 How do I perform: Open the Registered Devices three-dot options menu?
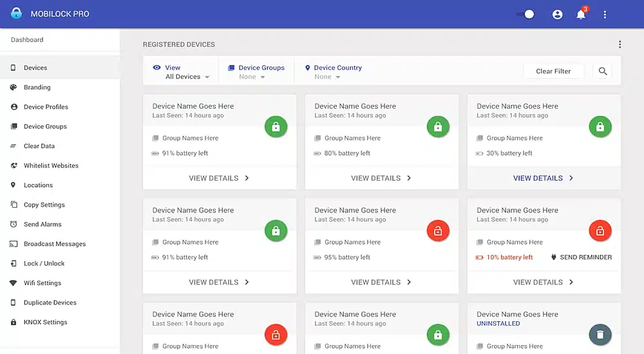coord(620,44)
